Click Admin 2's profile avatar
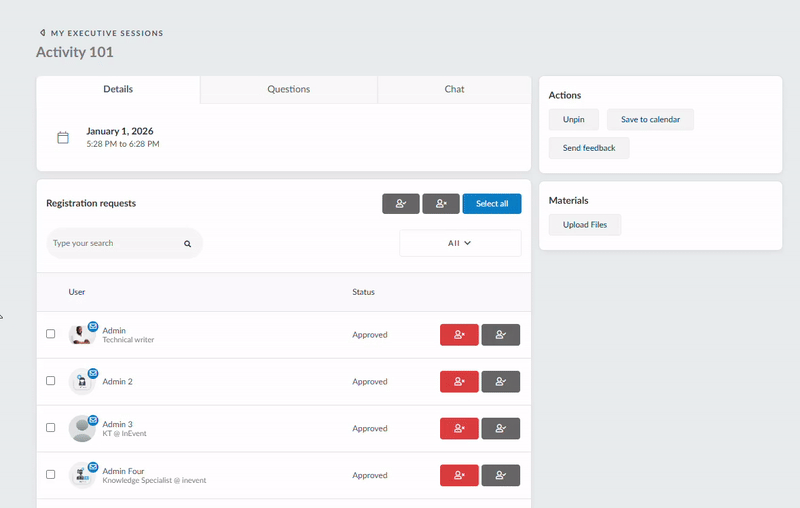This screenshot has width=800, height=508. (82, 382)
